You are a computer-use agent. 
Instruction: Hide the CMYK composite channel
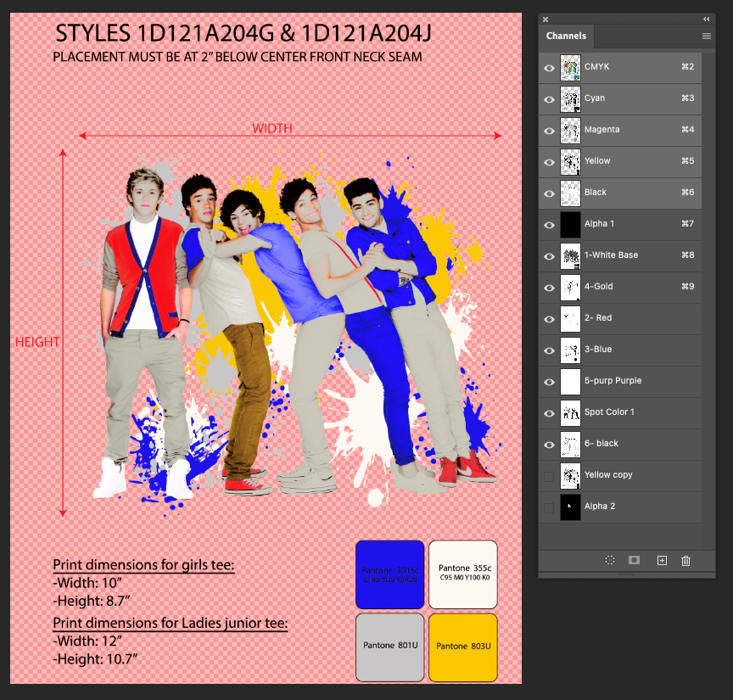[549, 68]
